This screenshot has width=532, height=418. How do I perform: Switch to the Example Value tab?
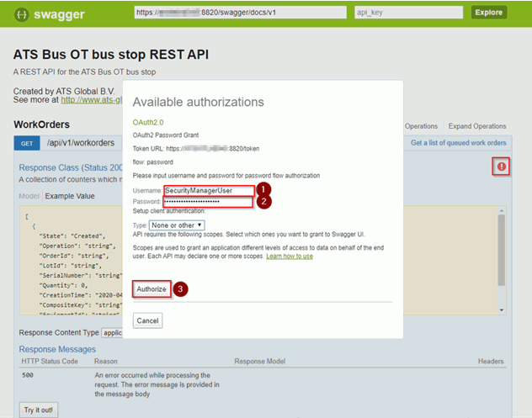(x=70, y=196)
